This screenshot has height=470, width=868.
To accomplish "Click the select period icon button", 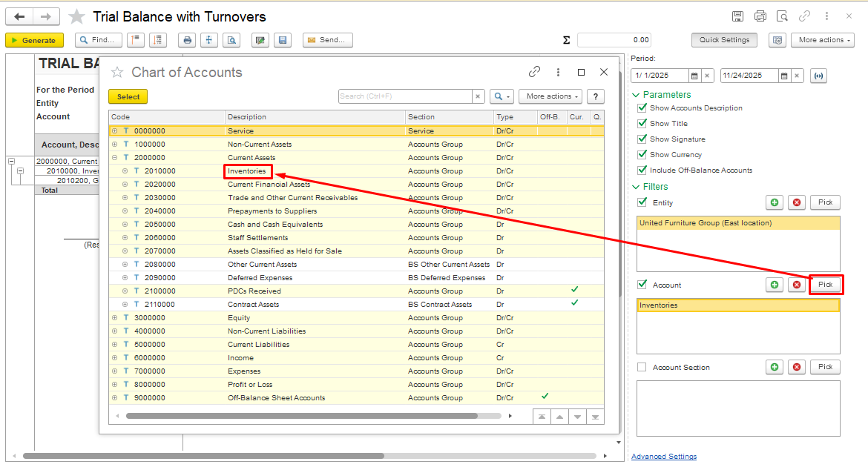I will click(818, 76).
